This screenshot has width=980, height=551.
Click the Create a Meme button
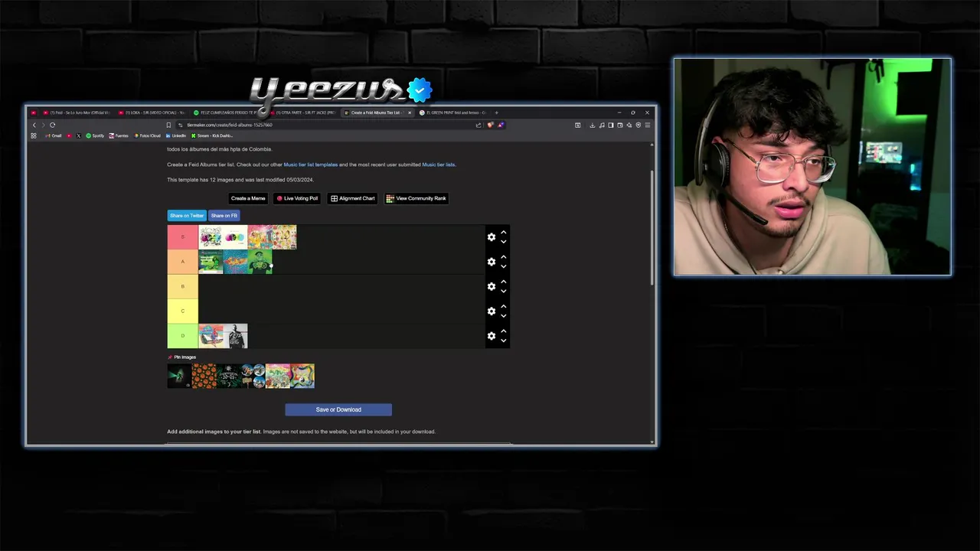tap(248, 198)
